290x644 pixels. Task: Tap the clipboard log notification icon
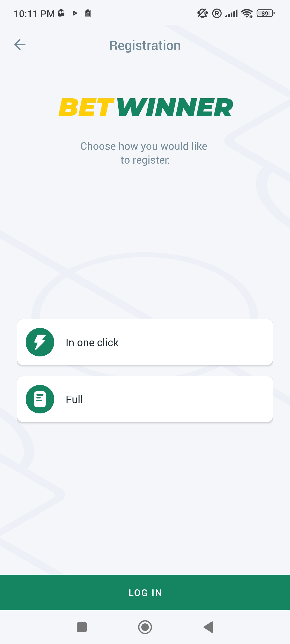pos(87,13)
